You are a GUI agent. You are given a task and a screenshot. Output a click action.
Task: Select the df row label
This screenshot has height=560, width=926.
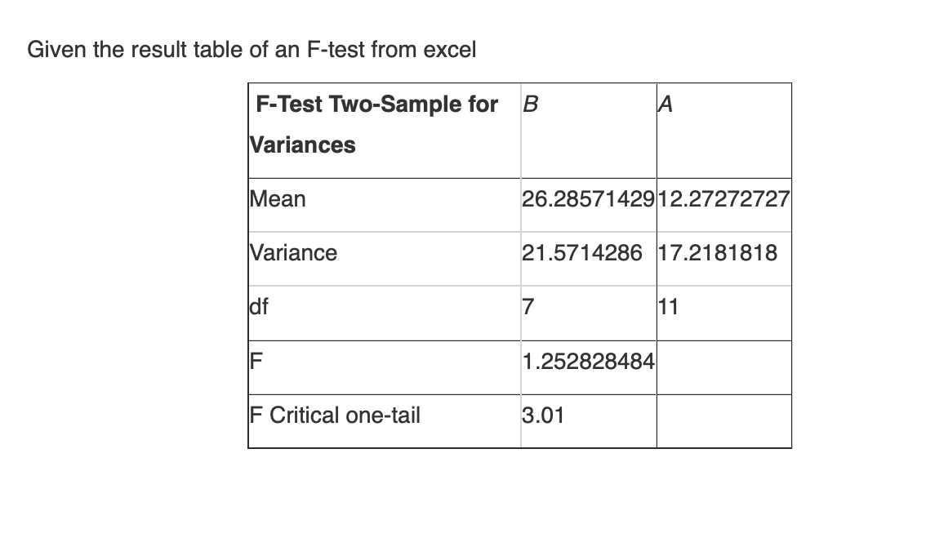(x=259, y=307)
